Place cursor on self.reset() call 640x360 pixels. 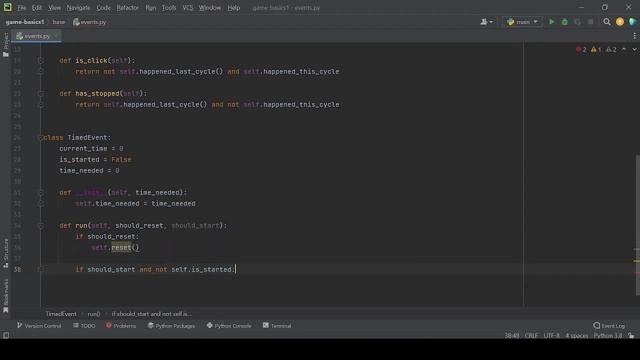coord(115,247)
